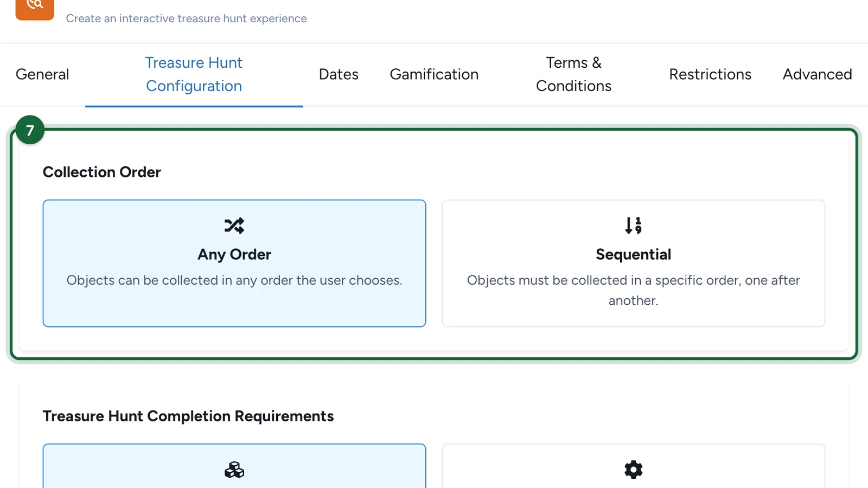Choose the Any Order collection option

234,264
